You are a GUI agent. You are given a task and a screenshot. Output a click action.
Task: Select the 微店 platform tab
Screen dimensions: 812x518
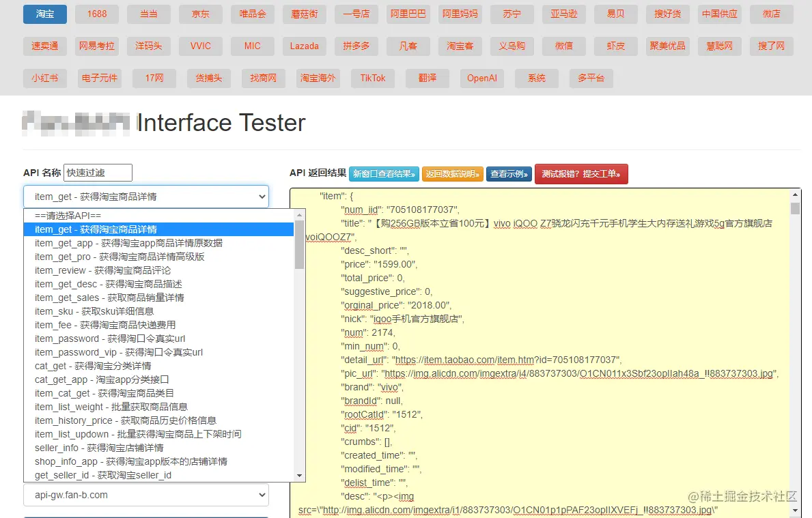(772, 14)
